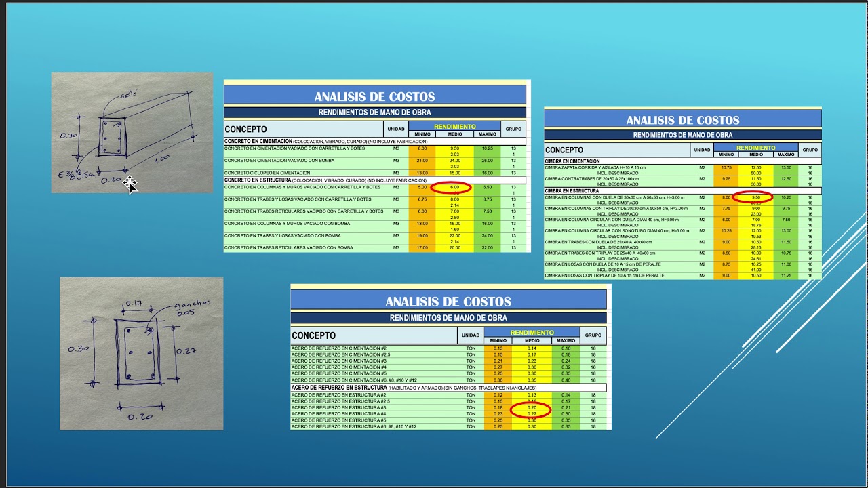Image resolution: width=868 pixels, height=488 pixels.
Task: Click row 'CIMBRA EN TRABES CON DUELA DE 25x40 A 40x60 cm'
Action: click(x=683, y=242)
